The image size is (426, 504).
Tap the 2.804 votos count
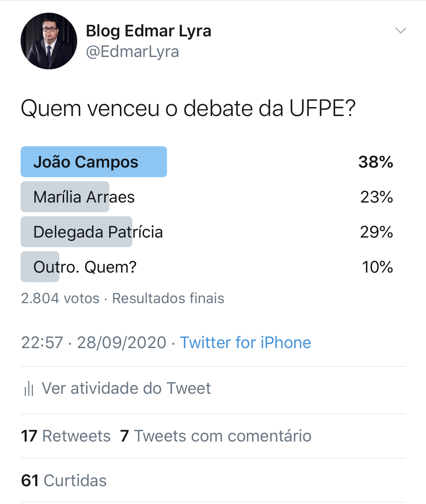pyautogui.click(x=60, y=298)
